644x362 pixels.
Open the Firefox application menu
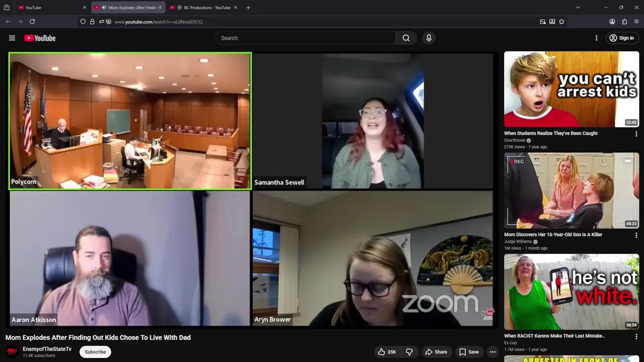636,22
